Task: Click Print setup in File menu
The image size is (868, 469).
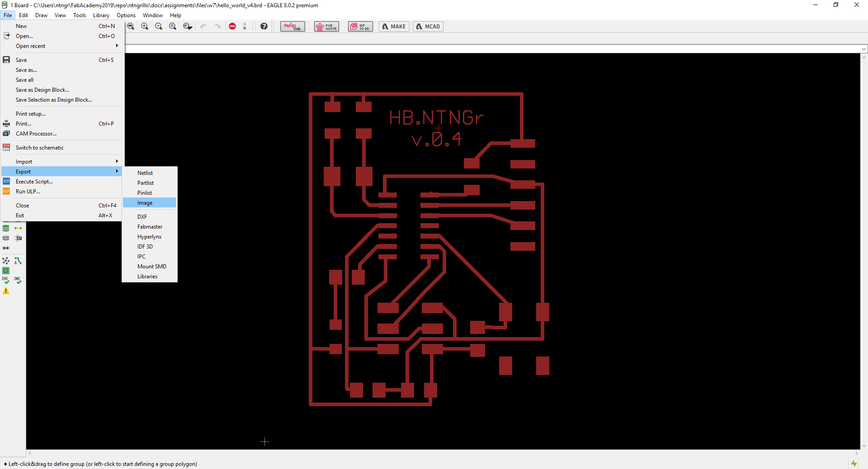Action: 62,113
